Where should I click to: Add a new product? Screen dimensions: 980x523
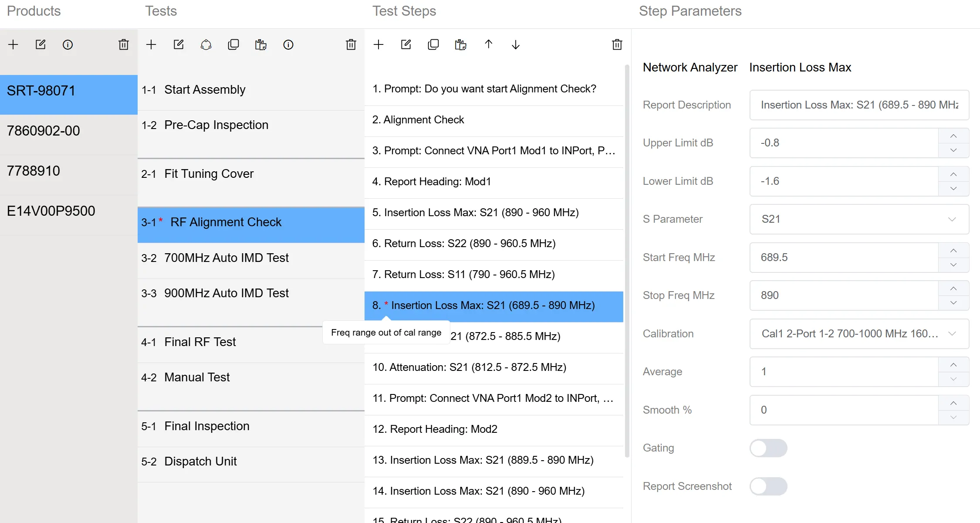13,44
